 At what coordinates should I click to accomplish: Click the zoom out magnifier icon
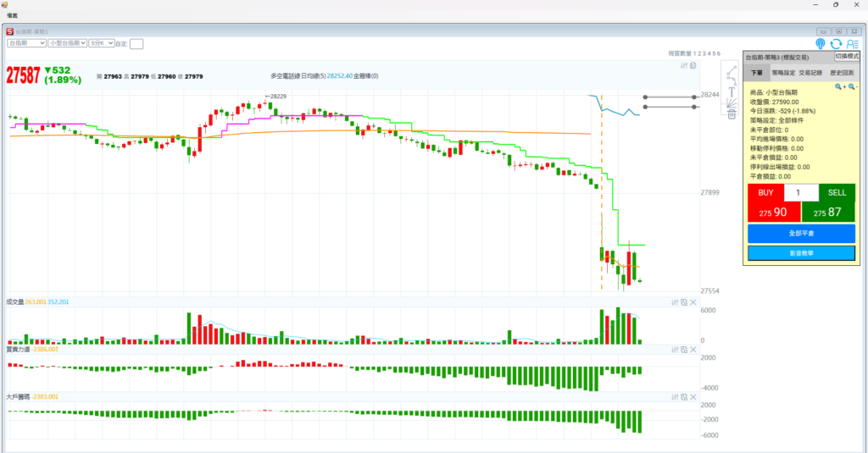(x=853, y=86)
